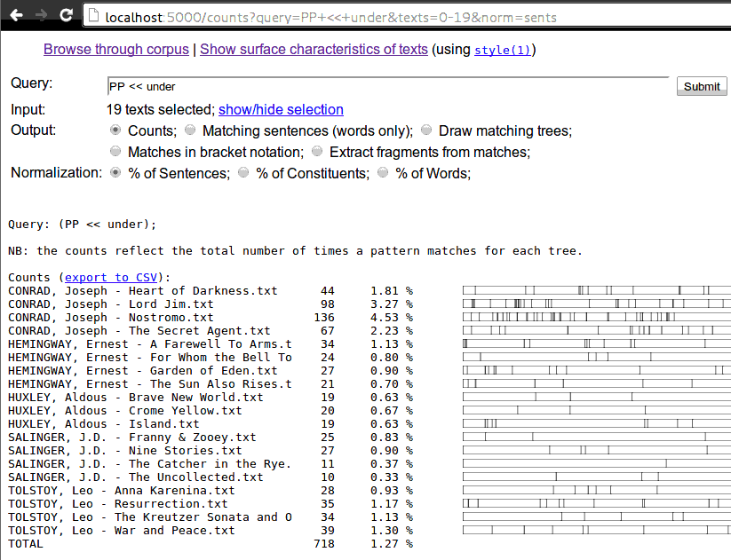Reload the page with refresh icon

[x=66, y=15]
